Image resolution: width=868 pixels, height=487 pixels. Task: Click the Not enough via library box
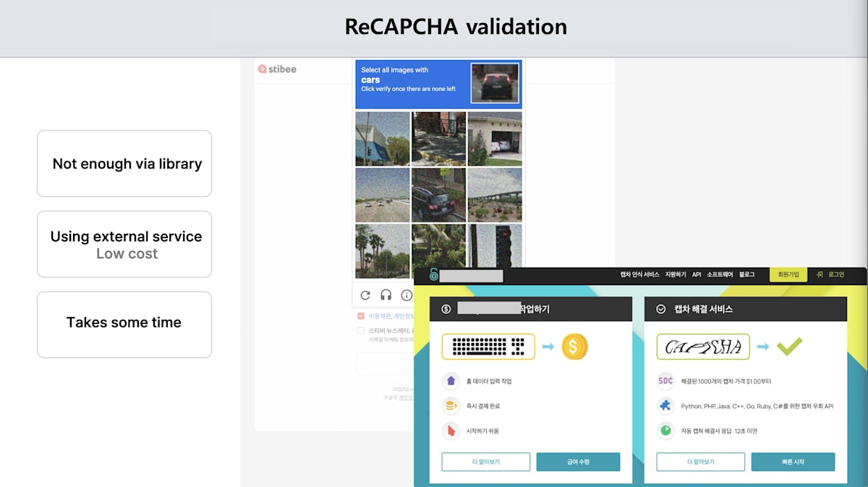(124, 164)
